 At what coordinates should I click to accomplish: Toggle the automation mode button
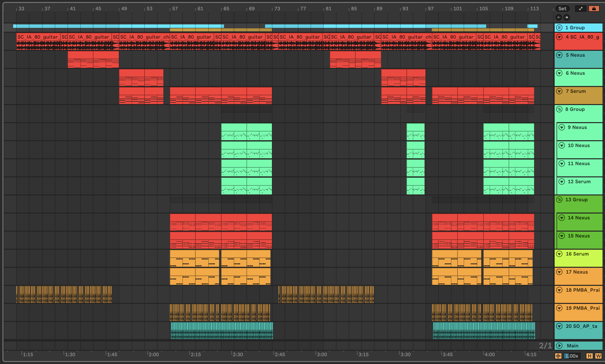coord(581,9)
